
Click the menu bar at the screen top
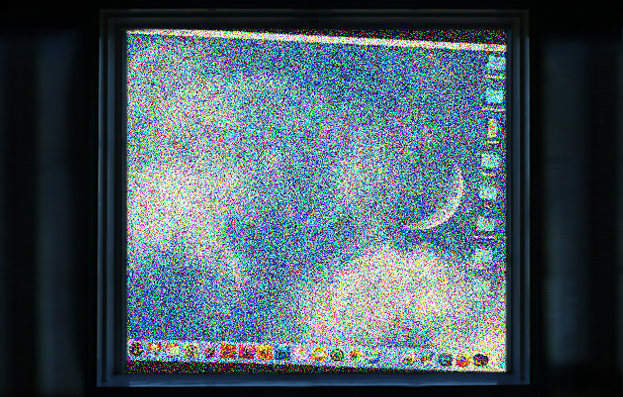(316, 40)
